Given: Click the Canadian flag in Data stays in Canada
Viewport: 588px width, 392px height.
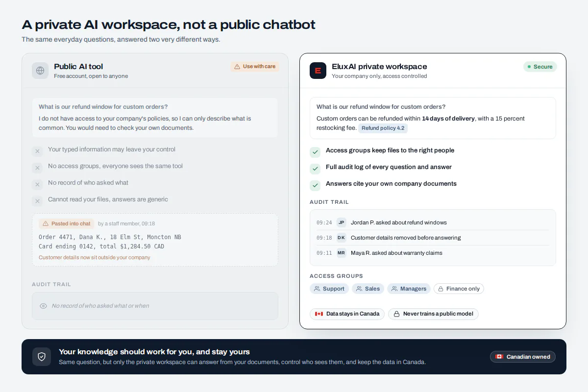Looking at the screenshot, I should pyautogui.click(x=319, y=314).
